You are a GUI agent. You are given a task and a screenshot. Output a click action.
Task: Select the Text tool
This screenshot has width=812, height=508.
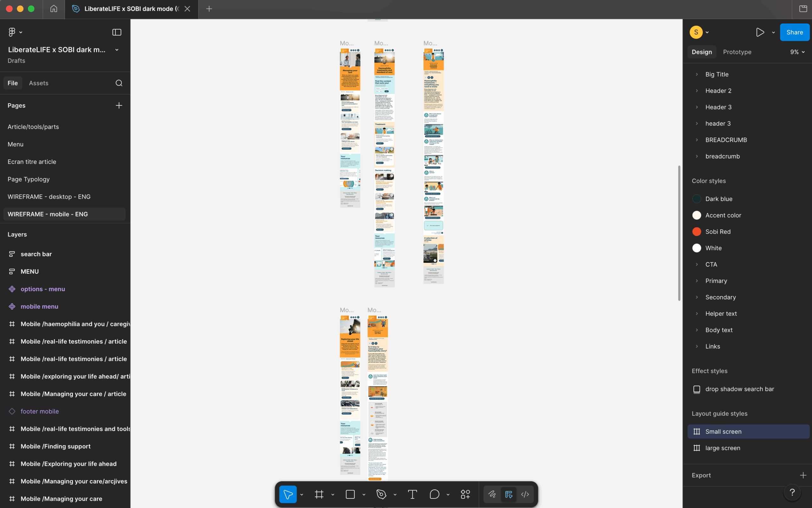coord(412,494)
